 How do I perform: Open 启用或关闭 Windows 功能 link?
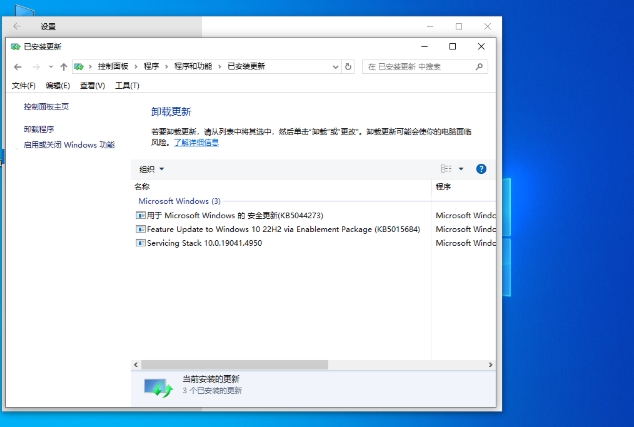tap(69, 145)
